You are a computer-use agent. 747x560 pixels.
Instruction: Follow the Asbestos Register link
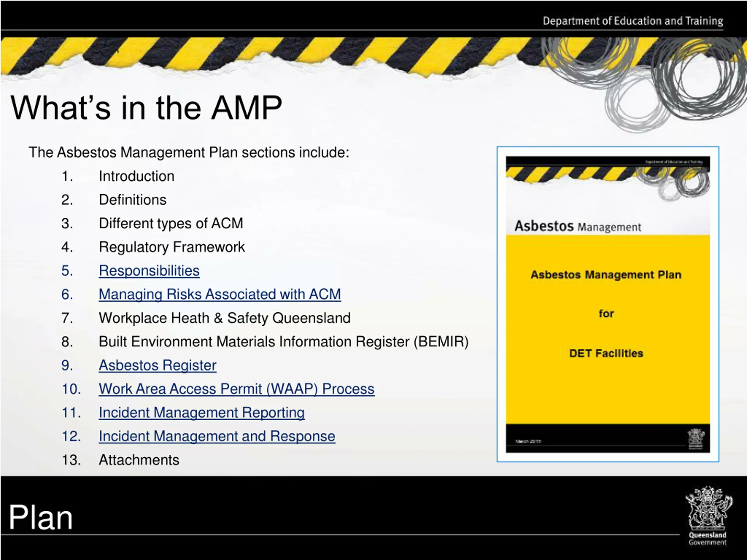pyautogui.click(x=157, y=365)
